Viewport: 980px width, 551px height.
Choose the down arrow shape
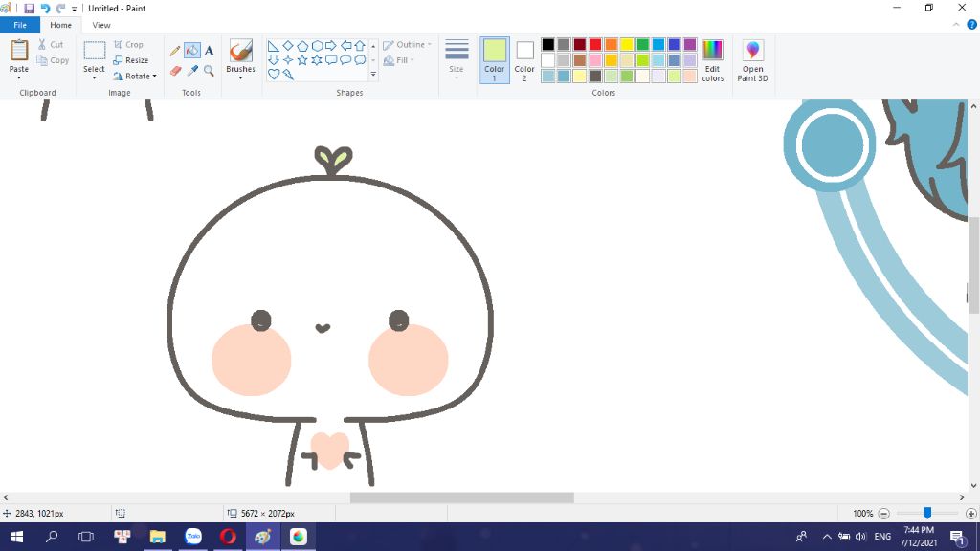pos(273,60)
